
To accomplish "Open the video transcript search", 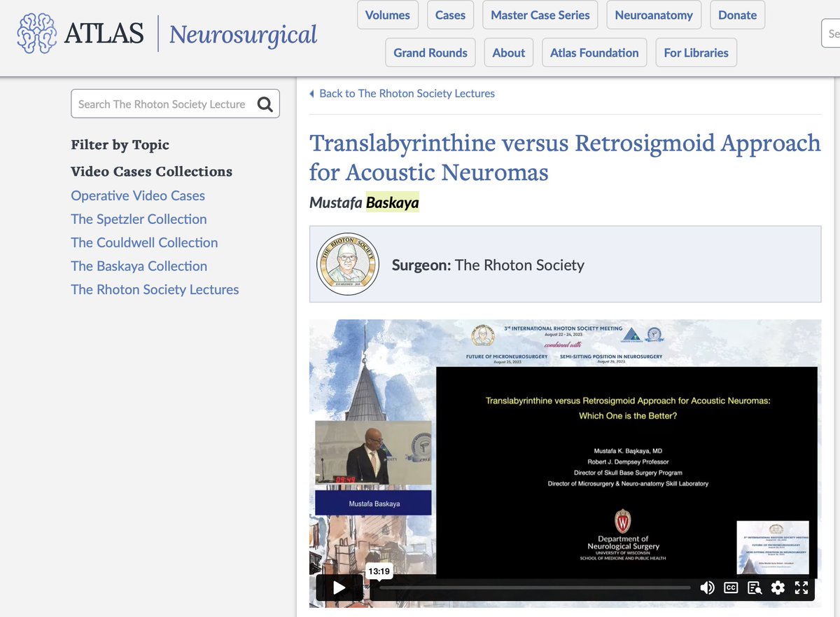I will coord(755,588).
